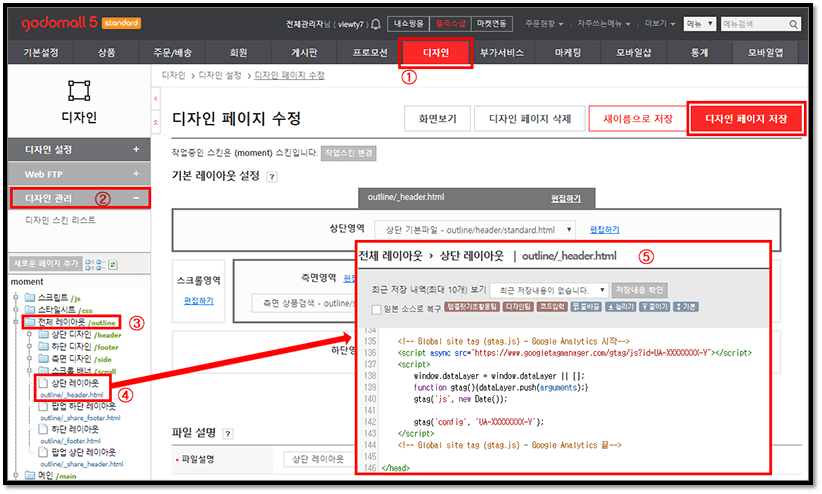The image size is (822, 494).
Task: Open the 디자인 top menu tab
Action: [x=436, y=52]
